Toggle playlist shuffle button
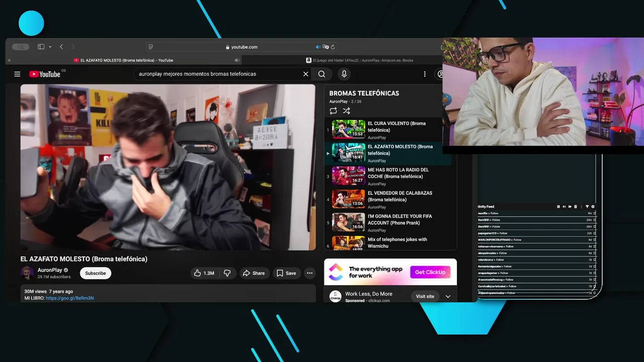The image size is (644, 362). pos(346,111)
